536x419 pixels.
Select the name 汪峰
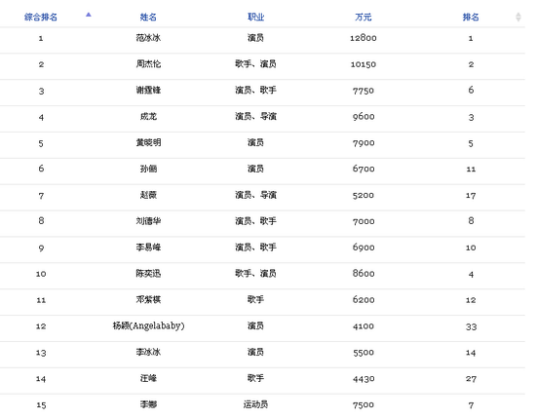[148, 378]
